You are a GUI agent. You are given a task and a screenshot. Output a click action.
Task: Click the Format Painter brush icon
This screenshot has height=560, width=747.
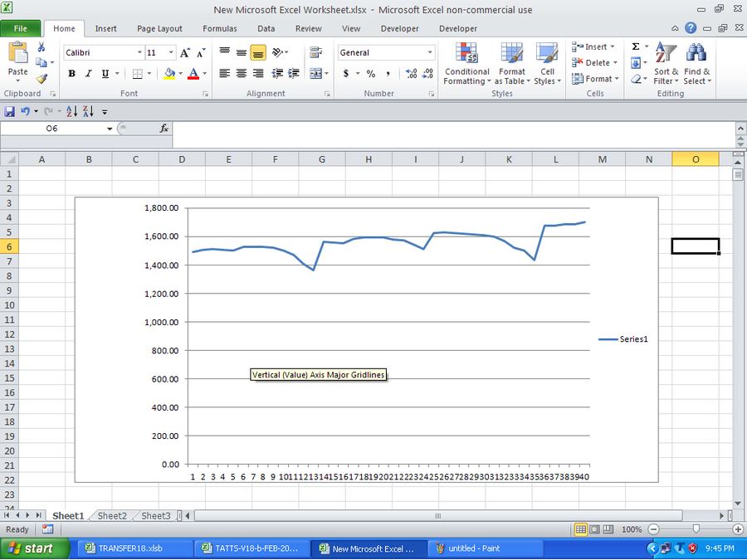(x=41, y=79)
